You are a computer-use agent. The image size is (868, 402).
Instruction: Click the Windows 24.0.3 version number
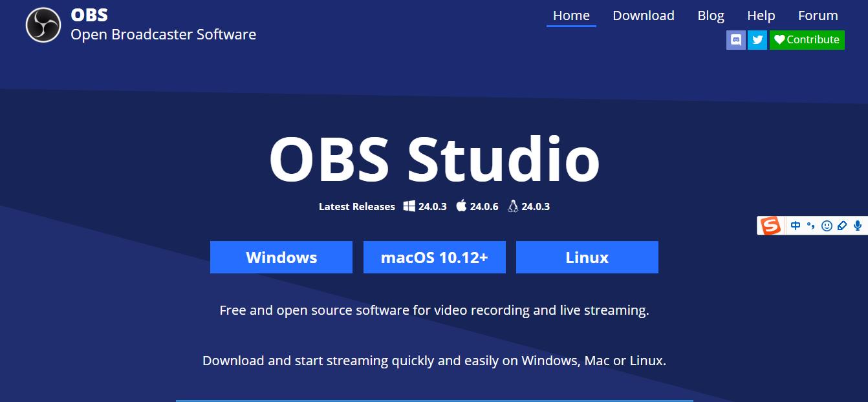(433, 207)
